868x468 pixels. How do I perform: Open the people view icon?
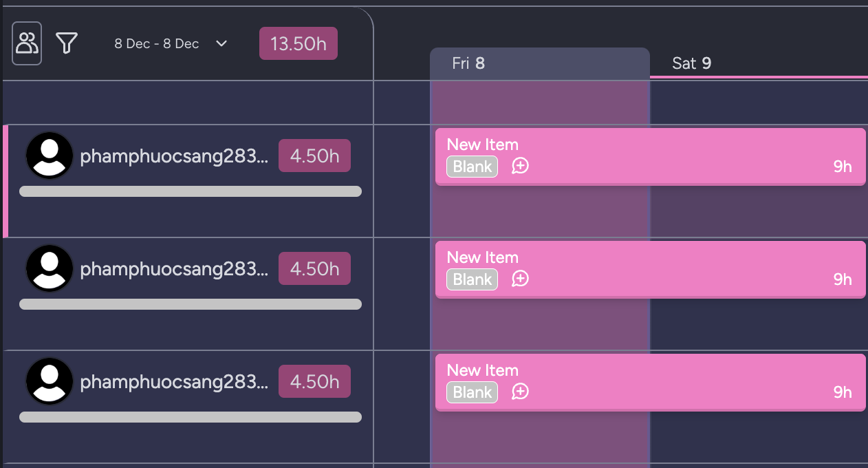click(x=27, y=43)
